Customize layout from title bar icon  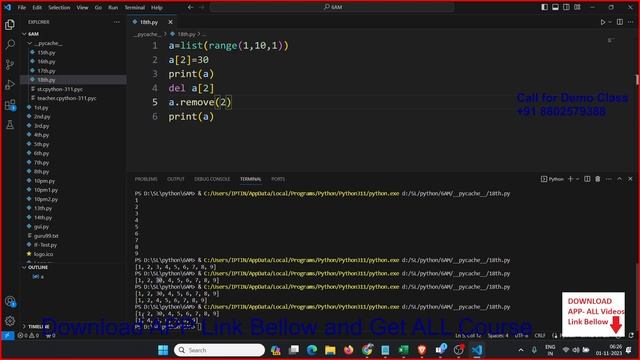click(577, 7)
